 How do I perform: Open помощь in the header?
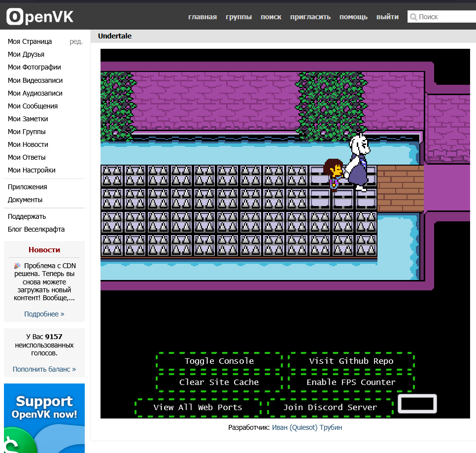coord(353,17)
